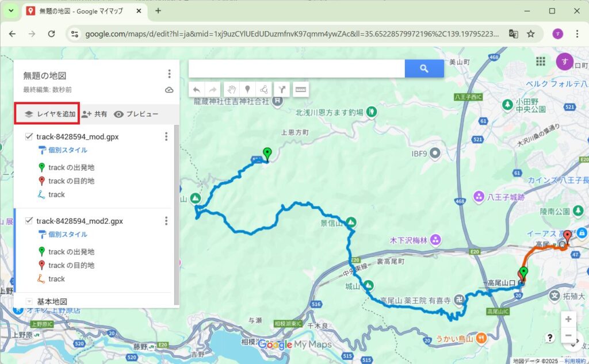Select the add directions tool
The height and width of the screenshot is (364, 589).
click(282, 90)
